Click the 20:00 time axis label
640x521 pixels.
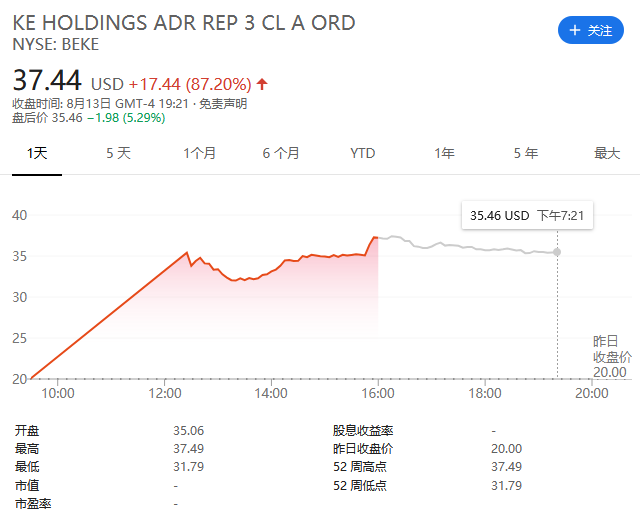591,393
